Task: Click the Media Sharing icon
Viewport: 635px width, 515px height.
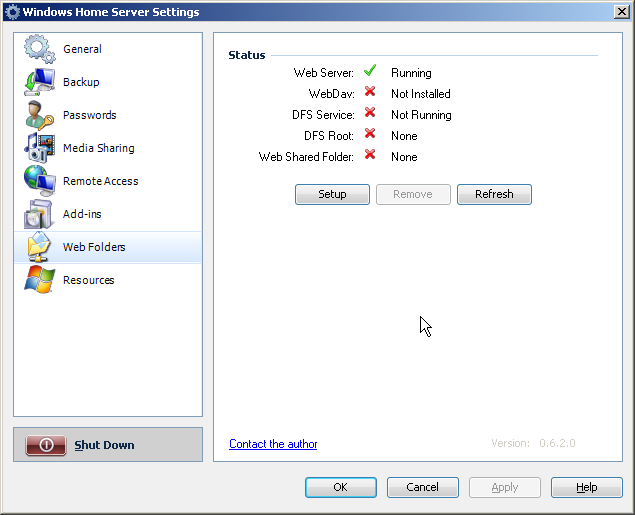Action: [39, 148]
